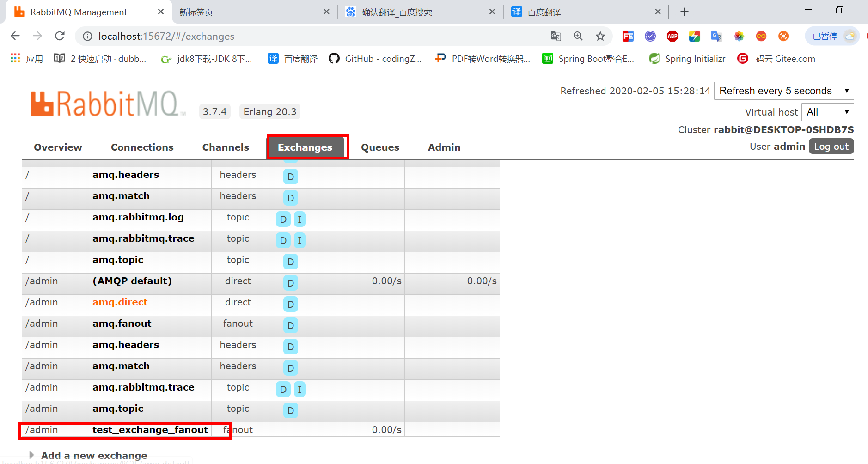Open the Apps bookmark shortcut
The height and width of the screenshot is (464, 868).
pyautogui.click(x=26, y=59)
